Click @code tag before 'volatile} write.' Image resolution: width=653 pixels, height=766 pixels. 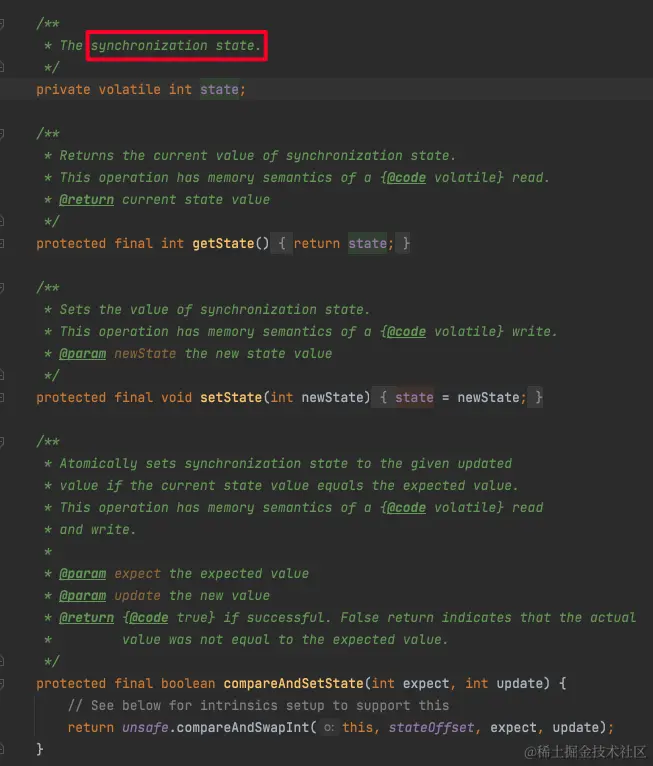[x=406, y=331]
